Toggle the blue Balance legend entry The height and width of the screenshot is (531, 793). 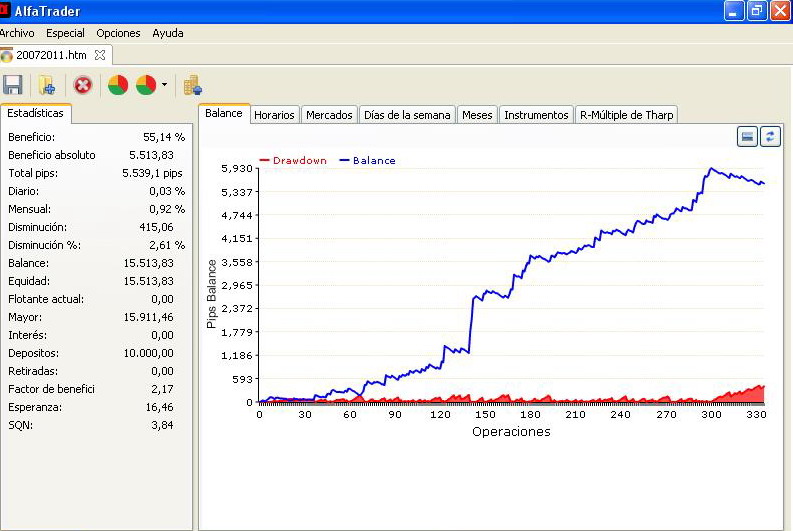367,160
